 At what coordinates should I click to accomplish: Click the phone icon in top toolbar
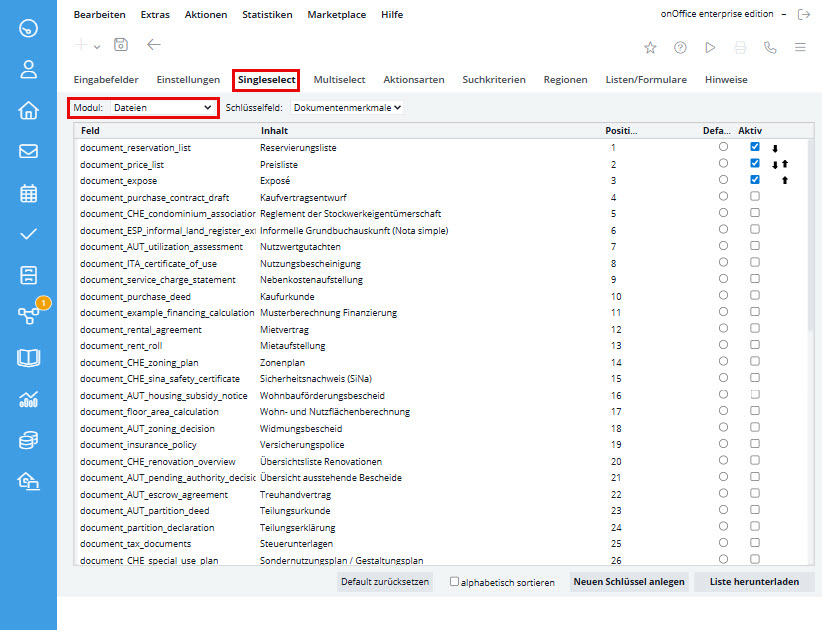tap(769, 47)
